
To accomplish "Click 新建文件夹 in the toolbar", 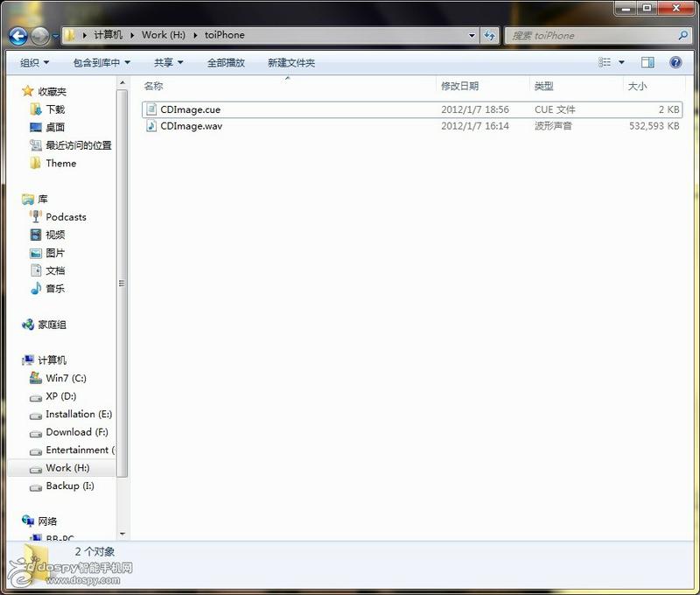I will (291, 63).
